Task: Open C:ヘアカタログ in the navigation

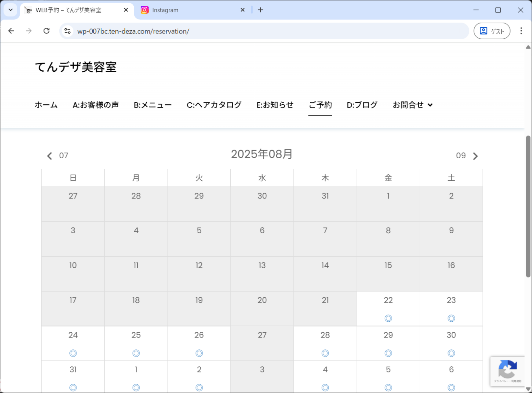Action: click(x=214, y=105)
